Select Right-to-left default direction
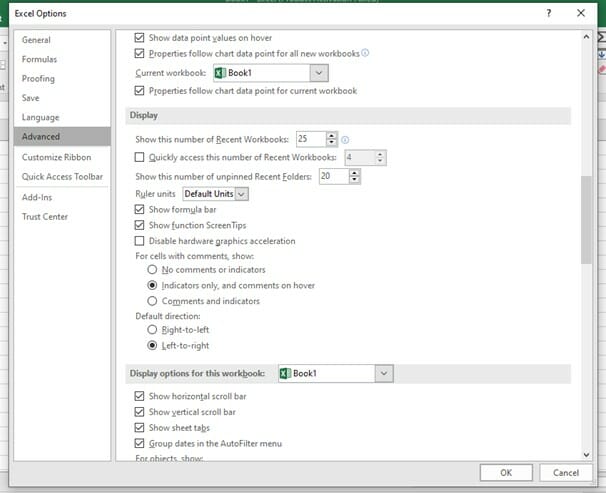The width and height of the screenshot is (606, 493). pyautogui.click(x=152, y=330)
